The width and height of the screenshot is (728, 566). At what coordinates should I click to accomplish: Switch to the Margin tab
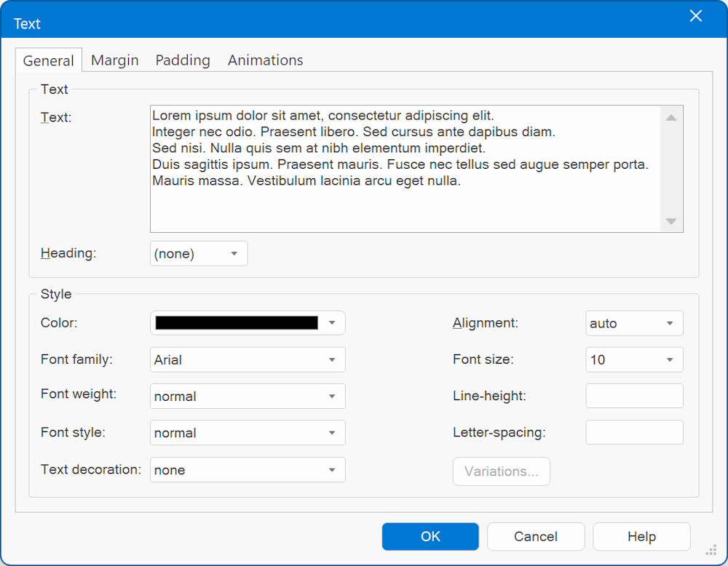[x=114, y=60]
